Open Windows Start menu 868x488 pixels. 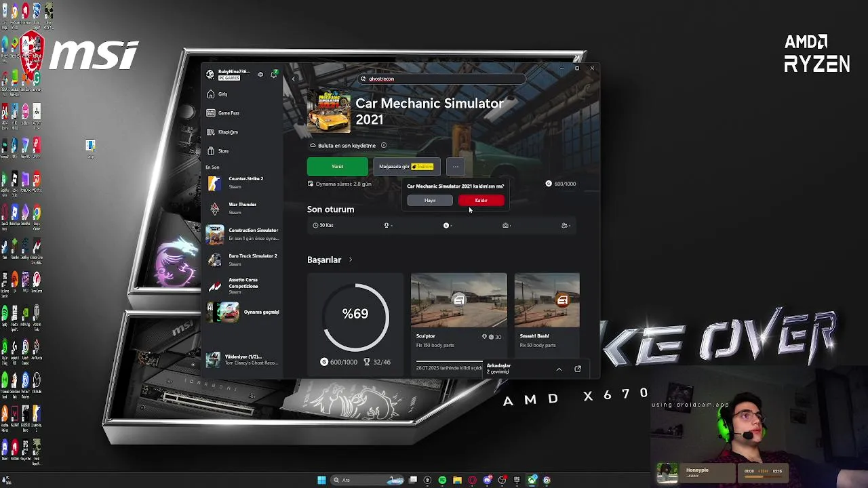pyautogui.click(x=321, y=480)
